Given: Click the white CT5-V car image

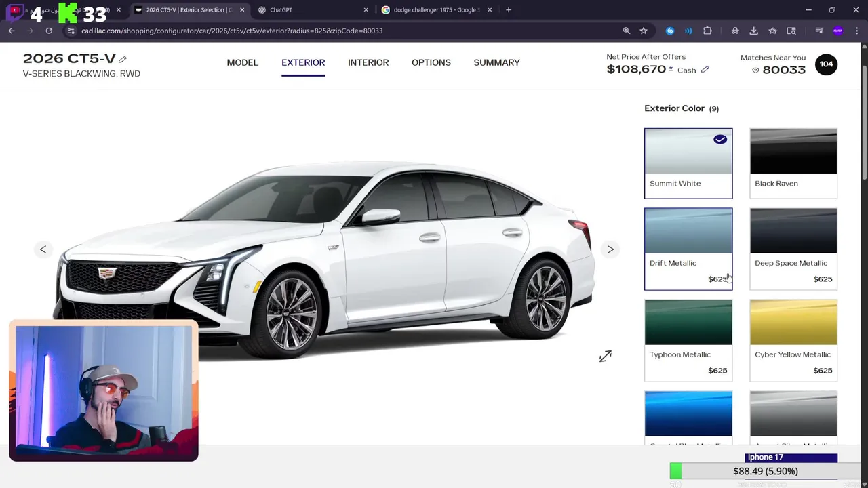Looking at the screenshot, I should (x=325, y=261).
